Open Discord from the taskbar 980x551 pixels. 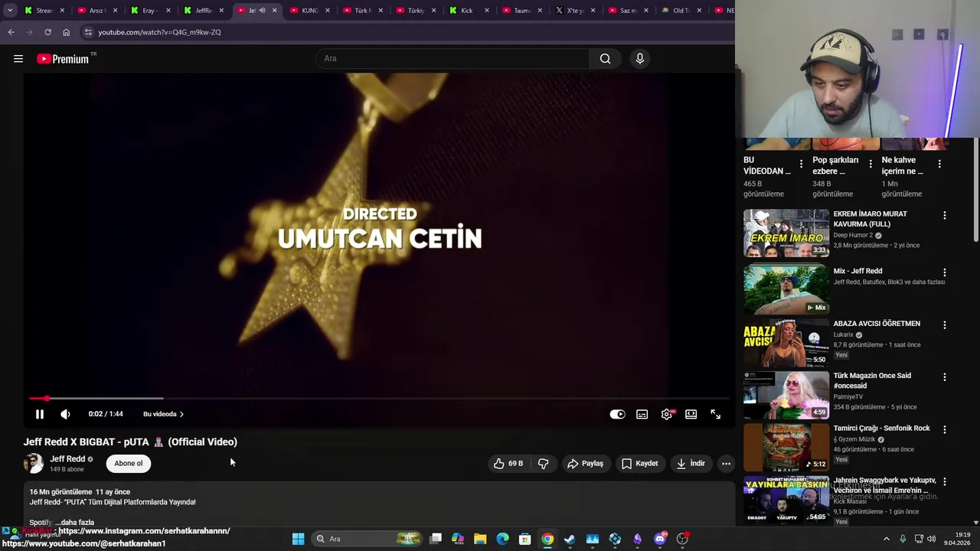coord(660,539)
